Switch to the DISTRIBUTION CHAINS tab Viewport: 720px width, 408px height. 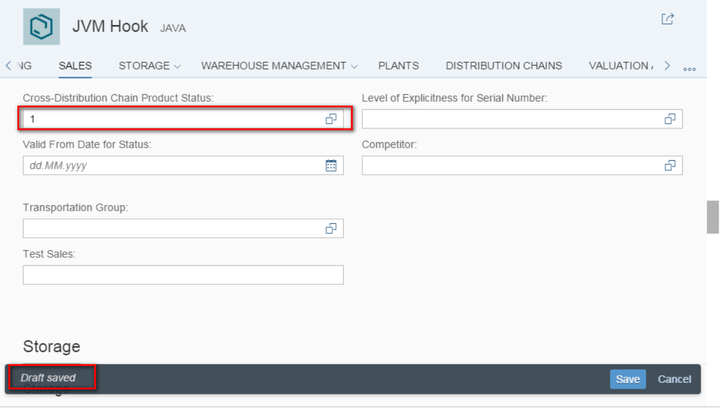[x=503, y=66]
